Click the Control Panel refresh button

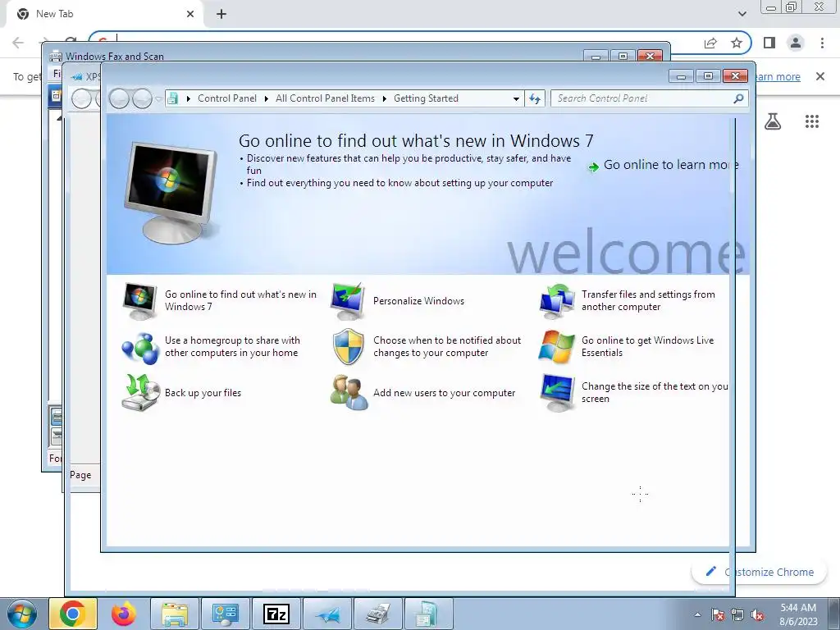pyautogui.click(x=535, y=98)
